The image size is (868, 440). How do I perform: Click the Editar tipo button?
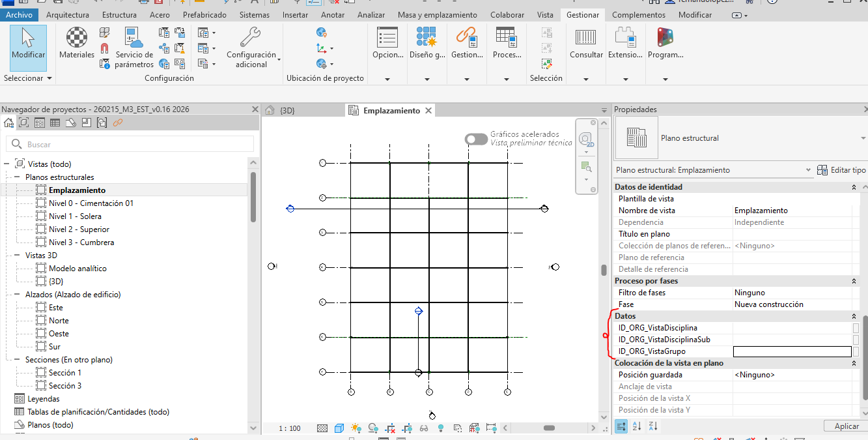point(841,170)
